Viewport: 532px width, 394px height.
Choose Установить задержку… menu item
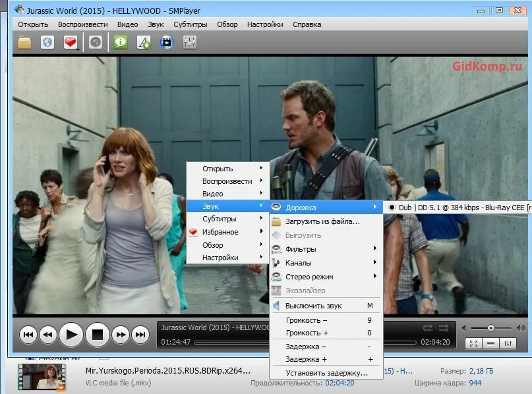[326, 373]
